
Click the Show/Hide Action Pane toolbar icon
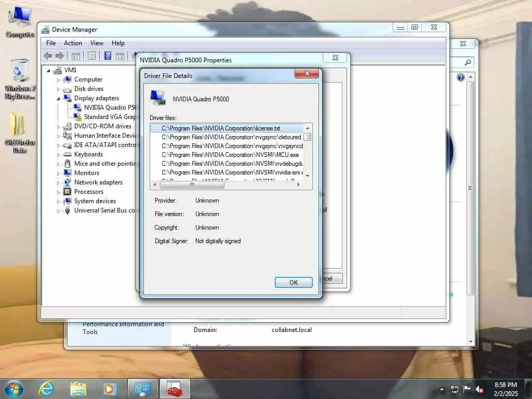(x=120, y=56)
